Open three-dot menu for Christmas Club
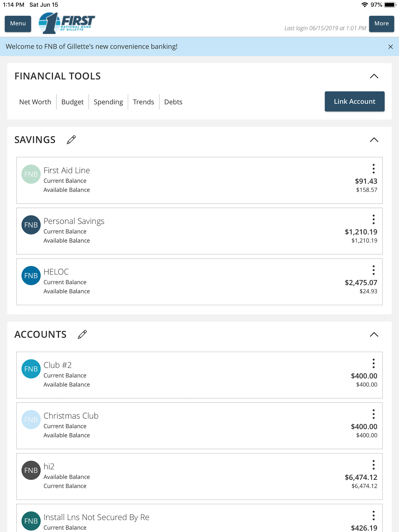This screenshot has height=532, width=399. [x=373, y=414]
